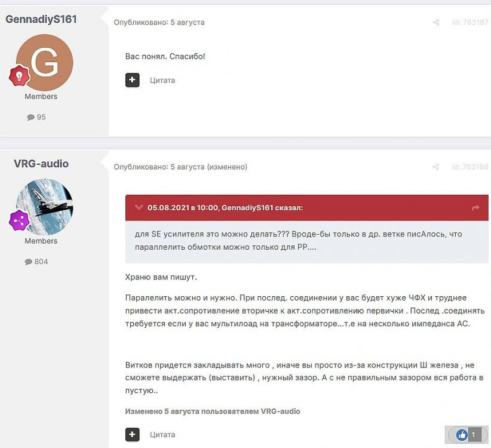Viewport: 491px width, 448px height.
Task: Open VRG-audio's space shuttle avatar
Action: 44,207
